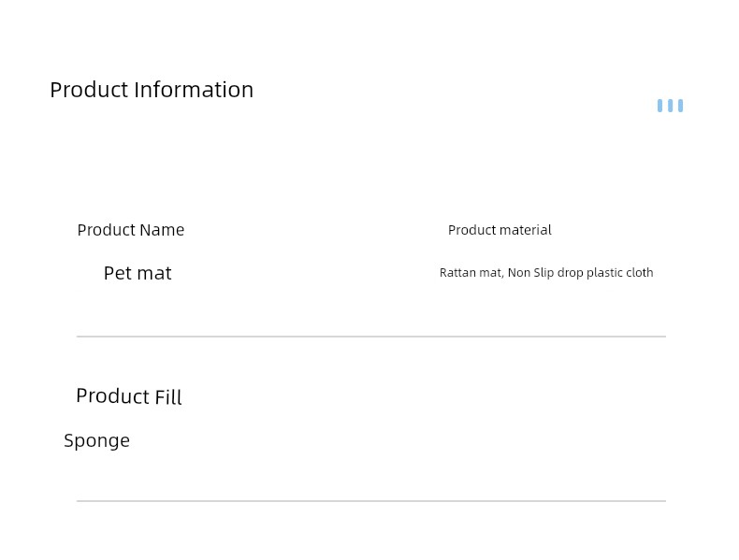Click the Product Fill label
Viewport: 739px width, 560px height.
click(x=129, y=396)
